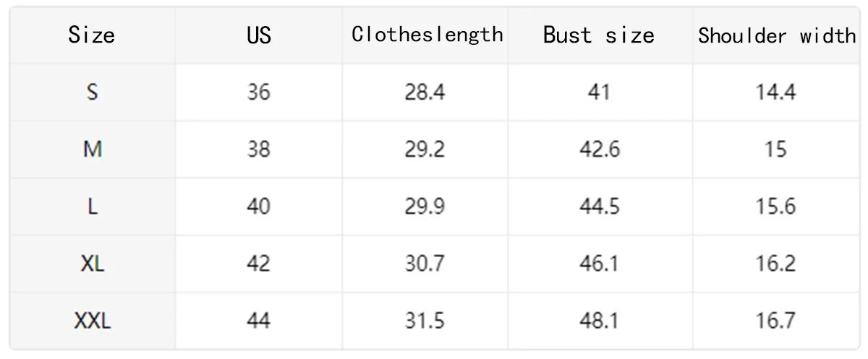Select clothes length 29.9 cell
This screenshot has height=359, width=868.
click(x=425, y=206)
